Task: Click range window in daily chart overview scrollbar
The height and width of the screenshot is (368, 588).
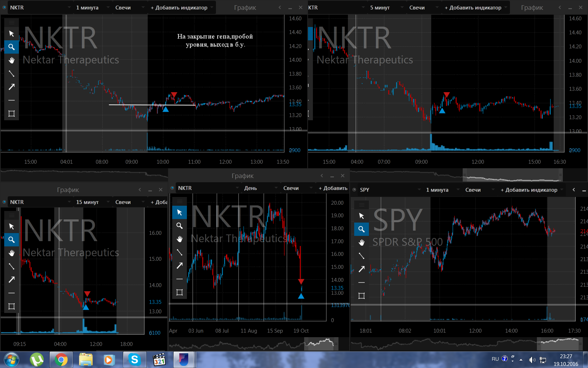Action: [x=321, y=344]
